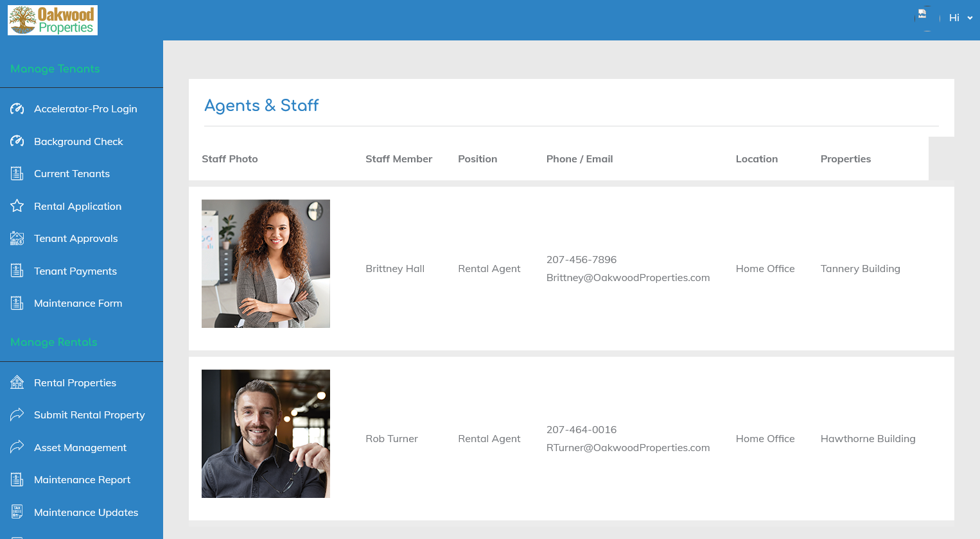Click the Maintenance Report document icon
The height and width of the screenshot is (539, 980).
click(x=17, y=479)
